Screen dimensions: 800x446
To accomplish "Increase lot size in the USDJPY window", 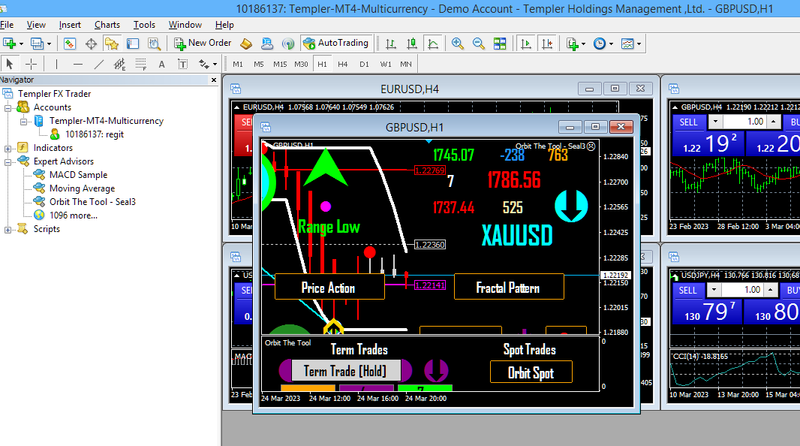I will 770,290.
